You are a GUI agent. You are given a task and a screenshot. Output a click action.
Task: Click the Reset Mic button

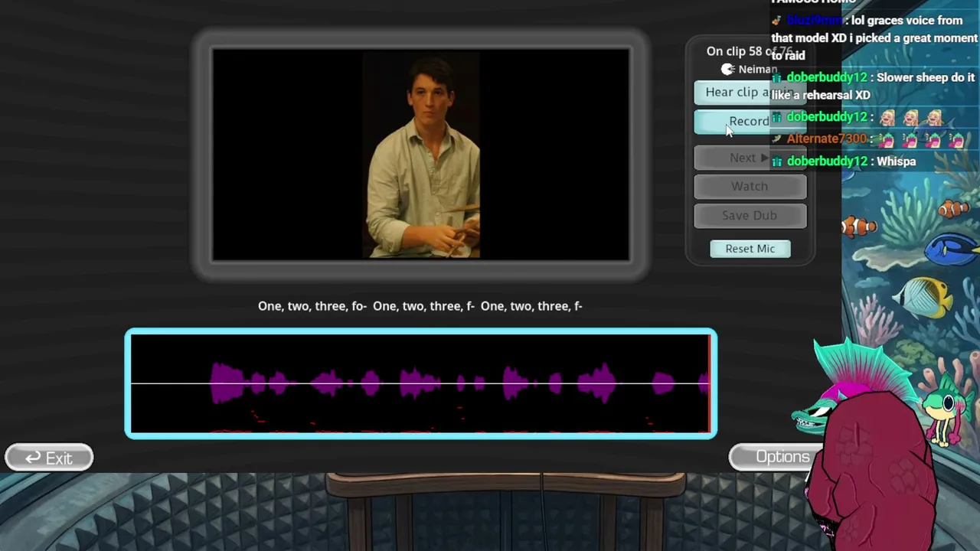(750, 249)
